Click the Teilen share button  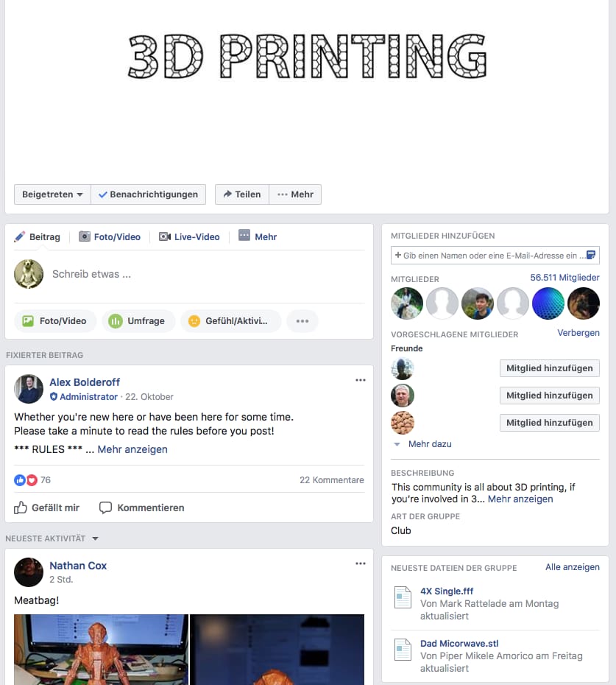pyautogui.click(x=242, y=194)
